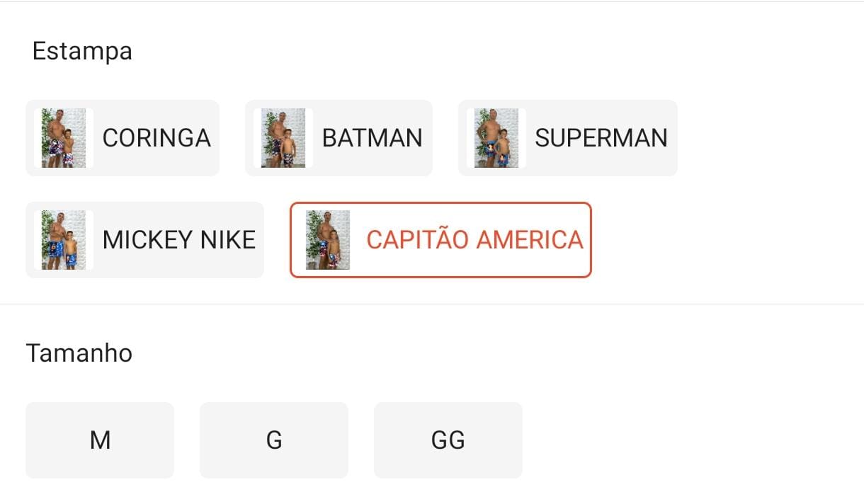
Task: Choose size G
Action: 274,440
